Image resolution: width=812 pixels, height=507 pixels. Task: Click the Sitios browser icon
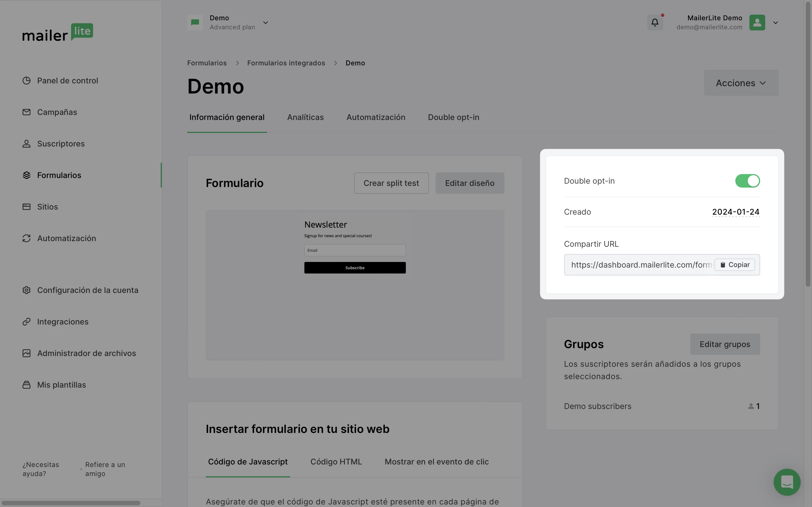point(27,206)
